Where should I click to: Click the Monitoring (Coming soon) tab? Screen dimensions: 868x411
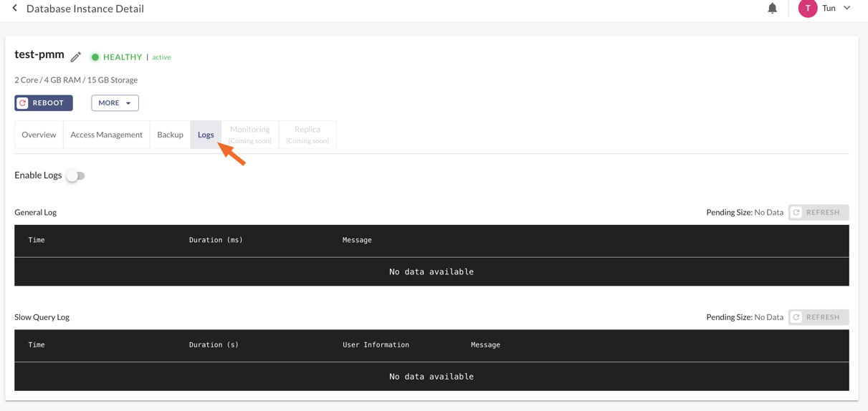[249, 135]
